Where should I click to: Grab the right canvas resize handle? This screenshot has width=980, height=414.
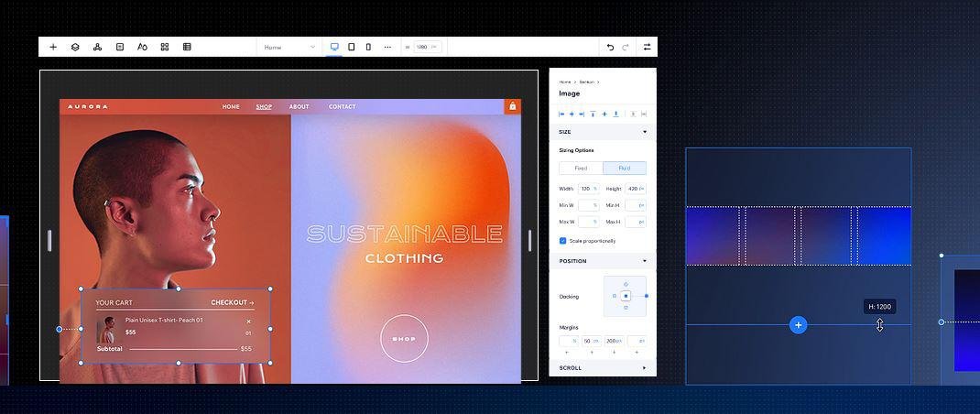point(529,240)
